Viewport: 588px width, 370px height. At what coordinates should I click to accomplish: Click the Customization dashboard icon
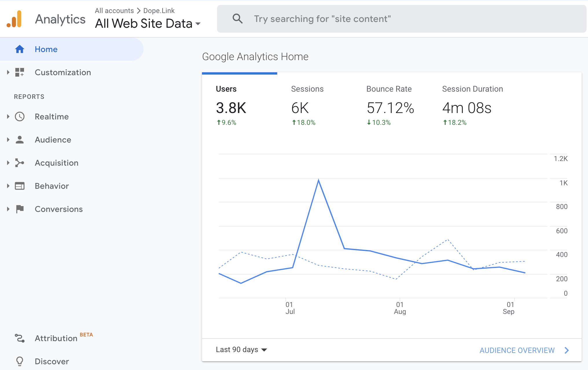pos(19,72)
